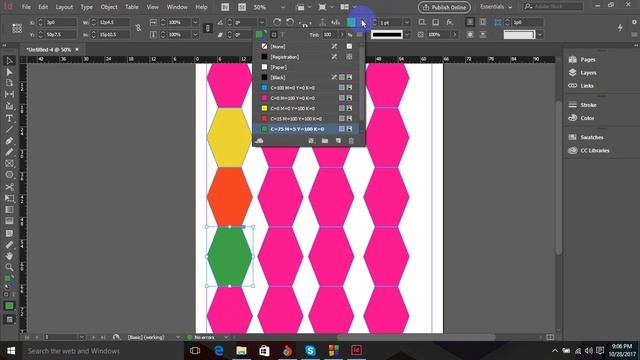
Task: Click the rotate 90° clockwise icon
Action: pos(277,22)
